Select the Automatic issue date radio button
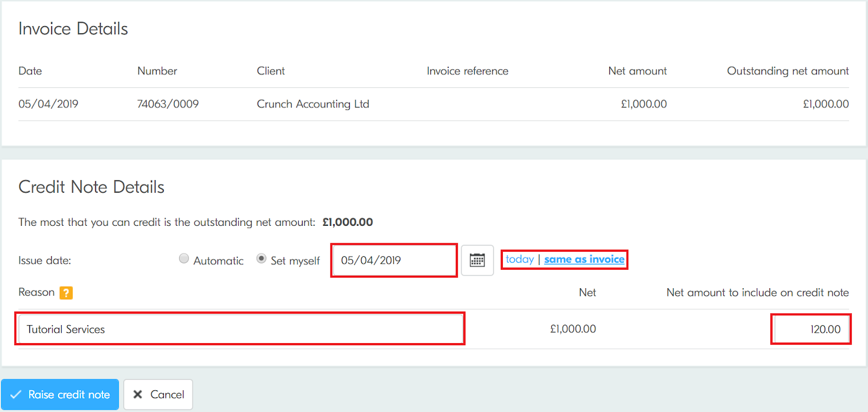This screenshot has height=412, width=868. pos(184,259)
